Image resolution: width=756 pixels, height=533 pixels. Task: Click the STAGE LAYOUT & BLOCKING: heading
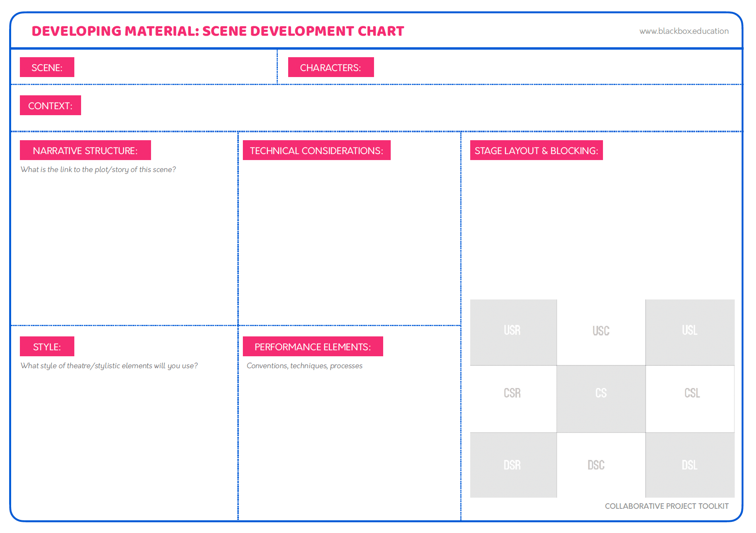point(537,150)
